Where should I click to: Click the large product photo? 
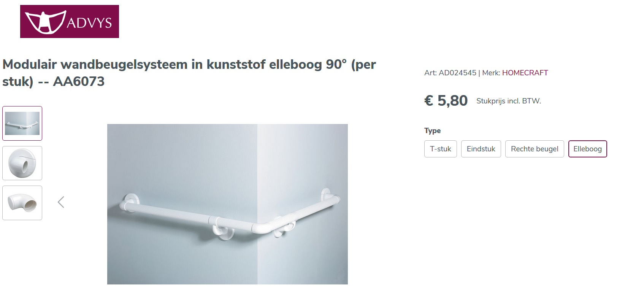click(227, 204)
